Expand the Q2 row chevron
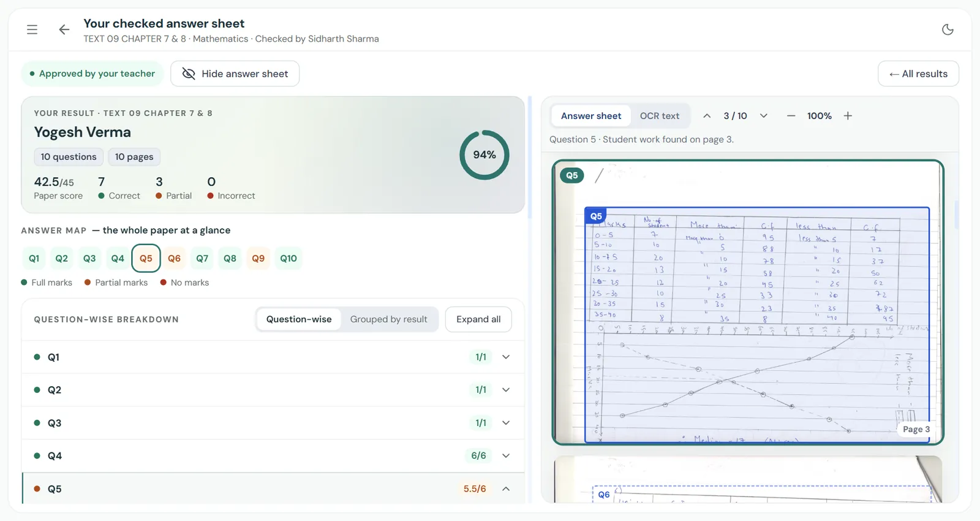 click(x=506, y=390)
